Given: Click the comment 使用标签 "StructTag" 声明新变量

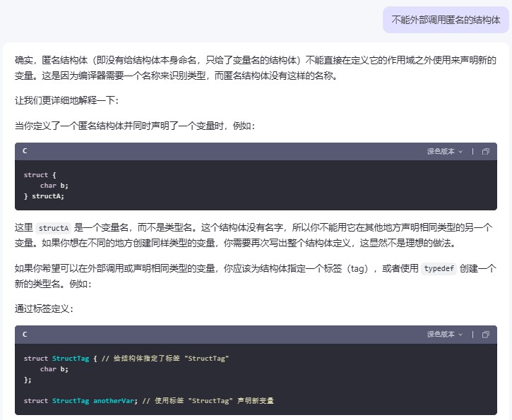Looking at the screenshot, I should 208,401.
